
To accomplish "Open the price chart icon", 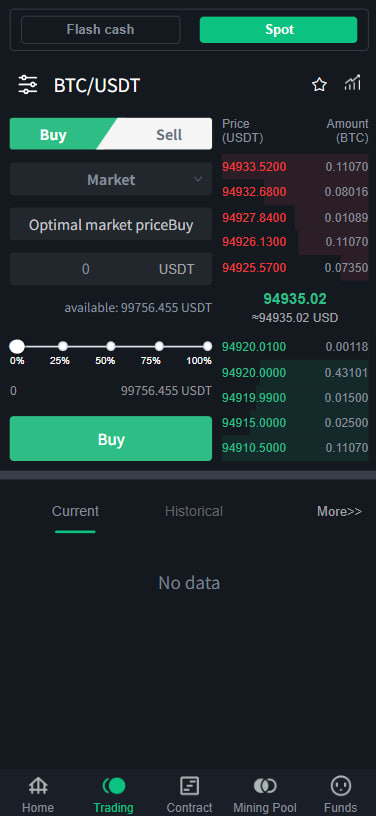I will 353,83.
